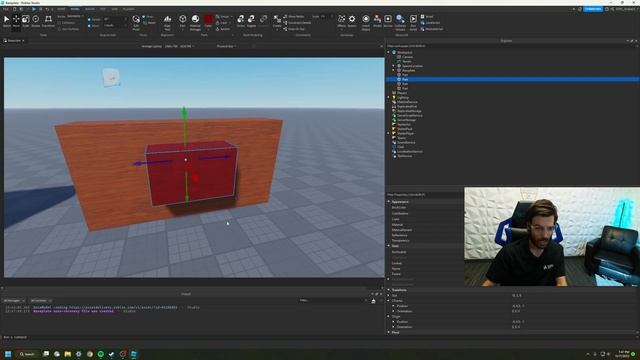The width and height of the screenshot is (640, 360).
Task: Open the Group dropdown
Action: pyautogui.click(x=224, y=17)
